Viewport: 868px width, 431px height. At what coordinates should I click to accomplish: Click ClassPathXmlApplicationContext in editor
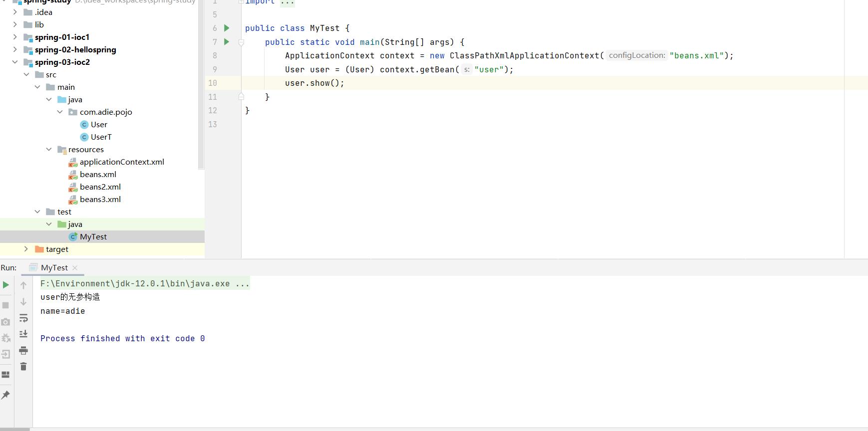(524, 55)
